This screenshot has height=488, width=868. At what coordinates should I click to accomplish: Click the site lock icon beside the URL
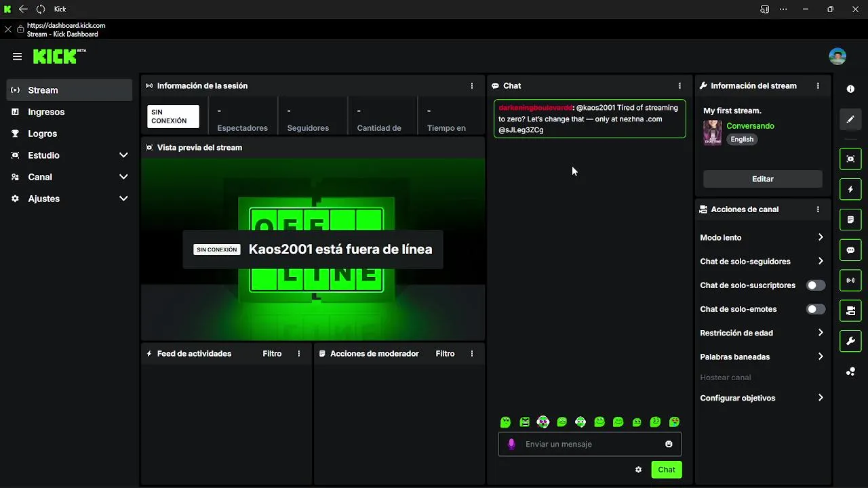pyautogui.click(x=20, y=30)
